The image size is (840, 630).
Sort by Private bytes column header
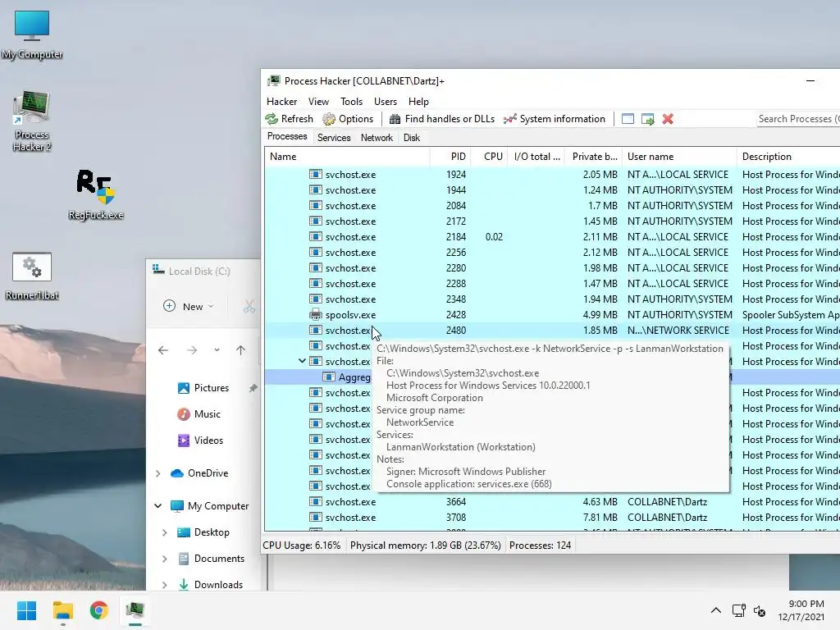(x=594, y=157)
